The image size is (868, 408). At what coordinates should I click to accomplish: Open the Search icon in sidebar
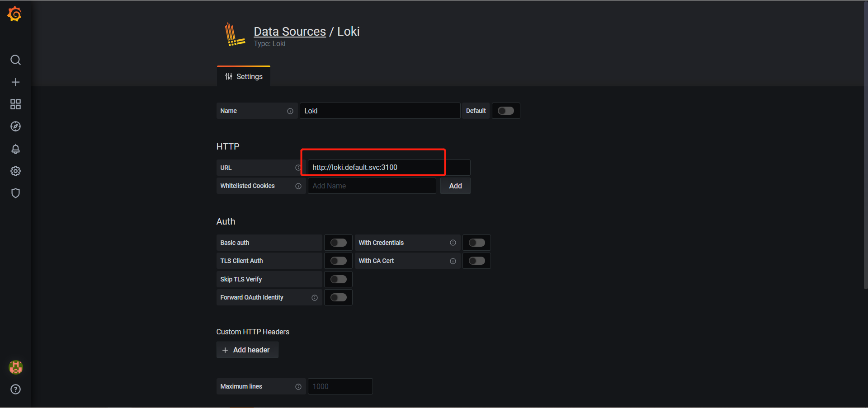point(15,60)
